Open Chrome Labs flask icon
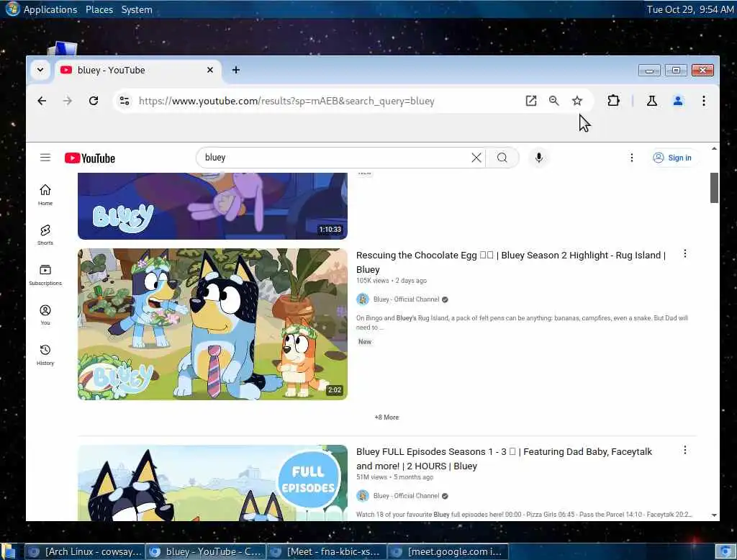This screenshot has width=737, height=560. click(x=652, y=101)
